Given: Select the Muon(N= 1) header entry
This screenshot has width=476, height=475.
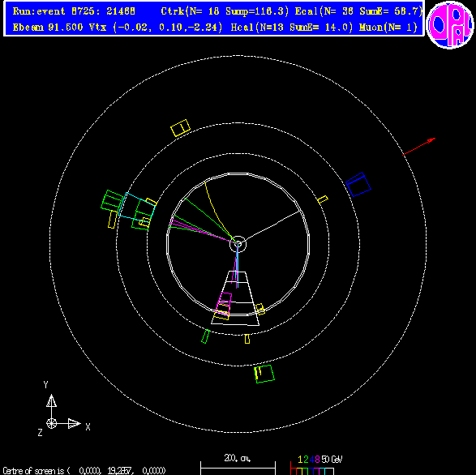Looking at the screenshot, I should pos(388,28).
